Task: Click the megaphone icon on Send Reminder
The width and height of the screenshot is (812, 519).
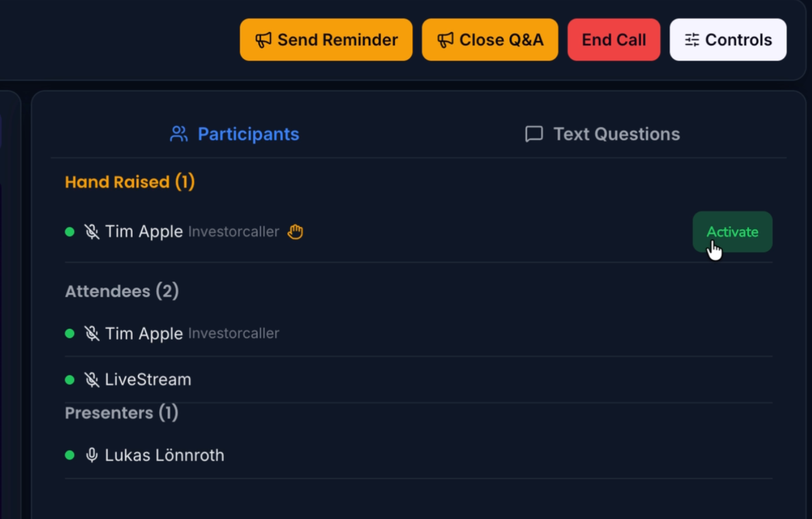Action: pos(263,39)
